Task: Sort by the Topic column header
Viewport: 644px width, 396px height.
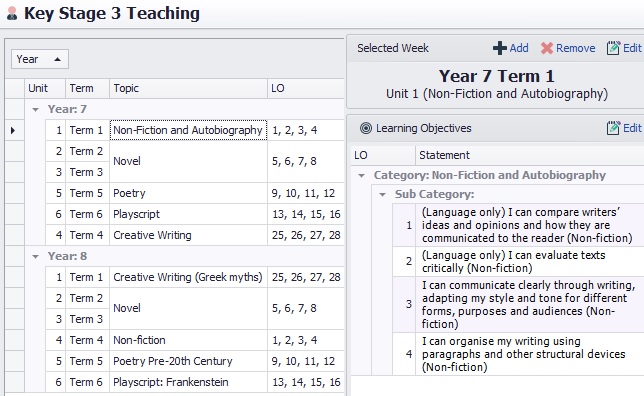Action: click(x=189, y=88)
